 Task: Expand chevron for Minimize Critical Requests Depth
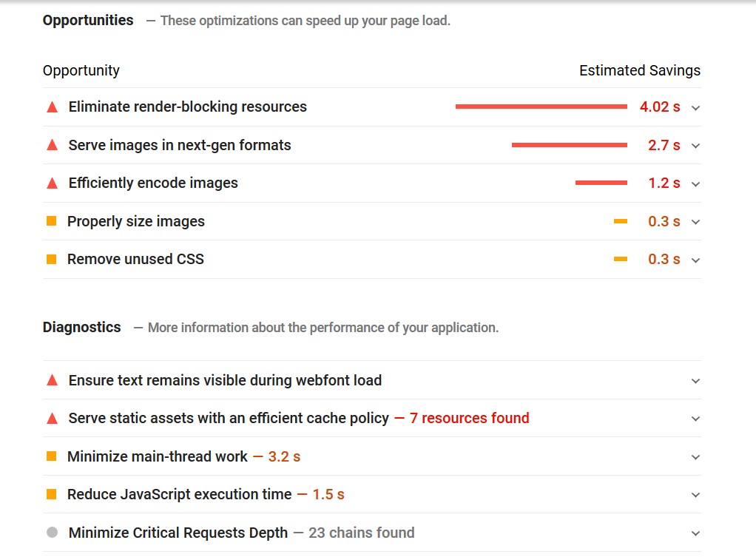click(695, 533)
